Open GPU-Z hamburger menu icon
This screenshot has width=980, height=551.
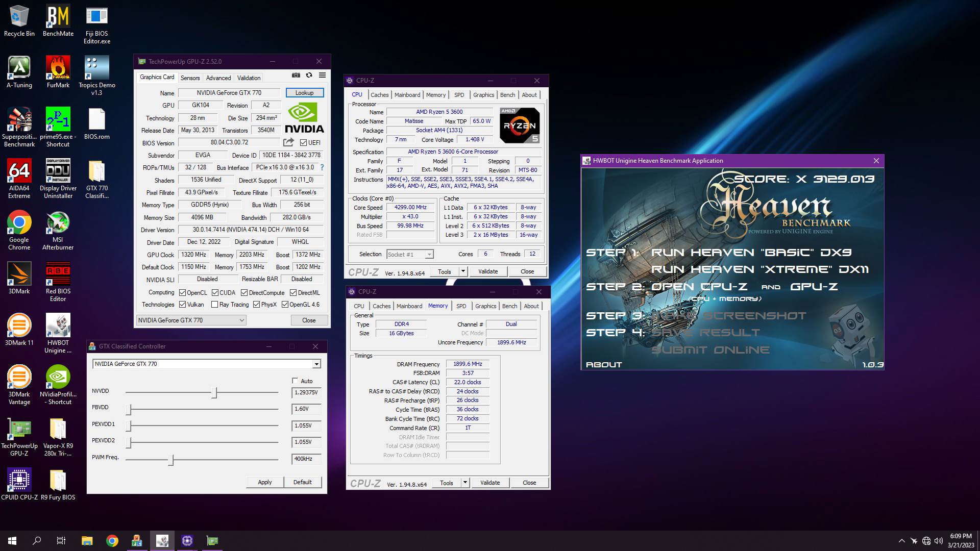coord(322,75)
